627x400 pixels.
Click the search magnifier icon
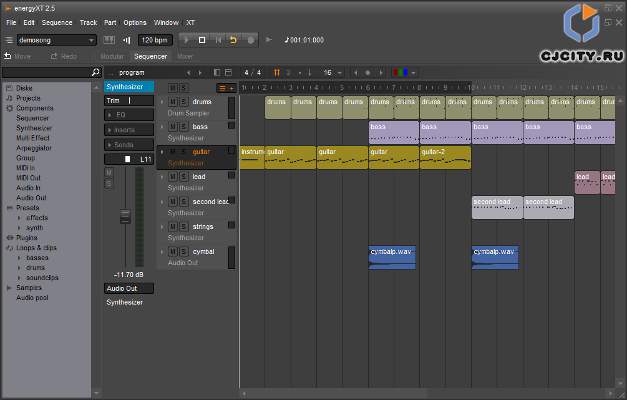point(96,72)
